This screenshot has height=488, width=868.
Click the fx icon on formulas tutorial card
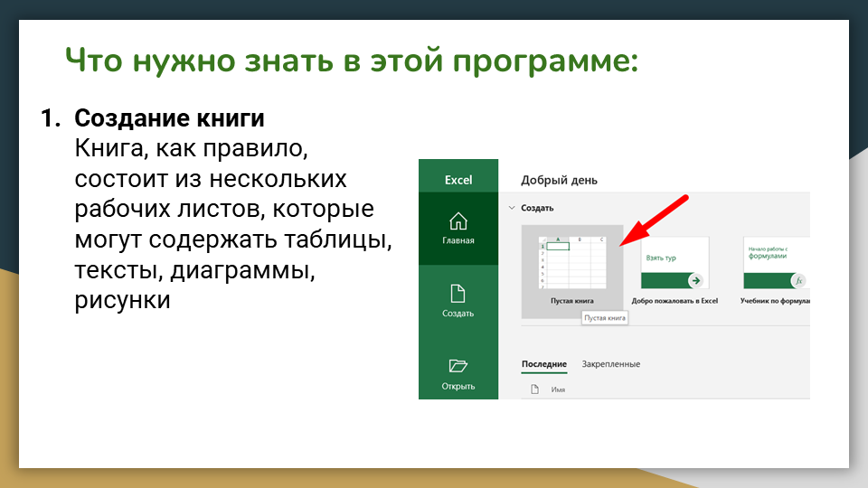click(798, 280)
